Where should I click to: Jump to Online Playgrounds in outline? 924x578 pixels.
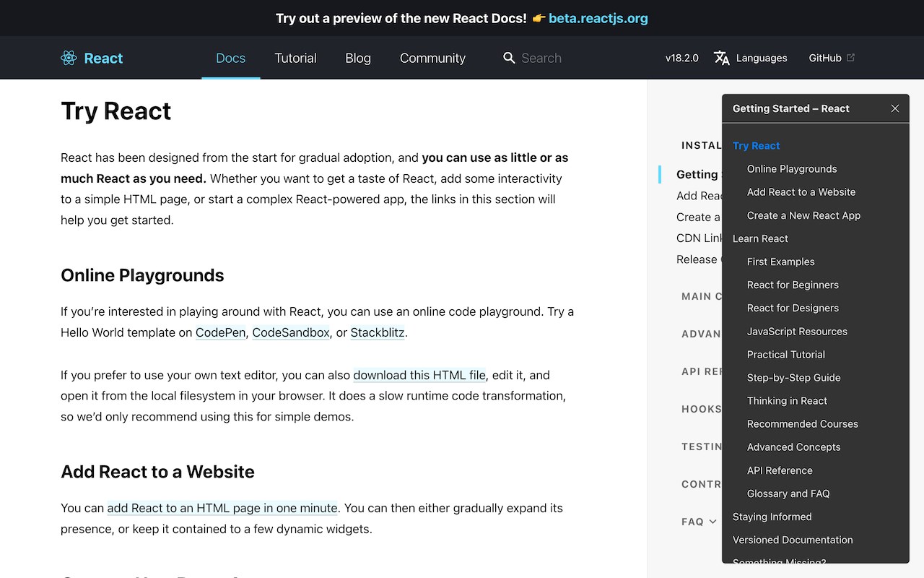pyautogui.click(x=792, y=168)
